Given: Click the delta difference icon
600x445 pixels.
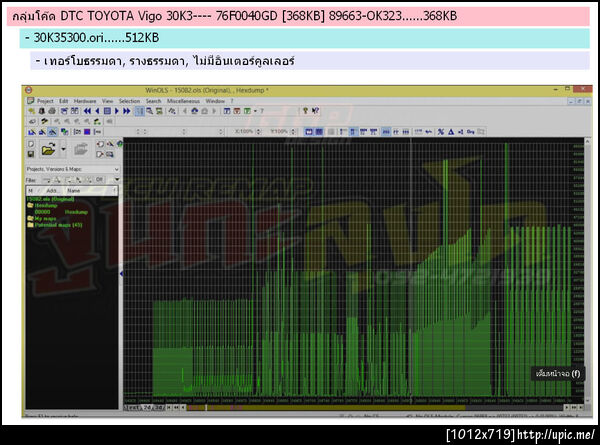Looking at the screenshot, I should pos(451,132).
